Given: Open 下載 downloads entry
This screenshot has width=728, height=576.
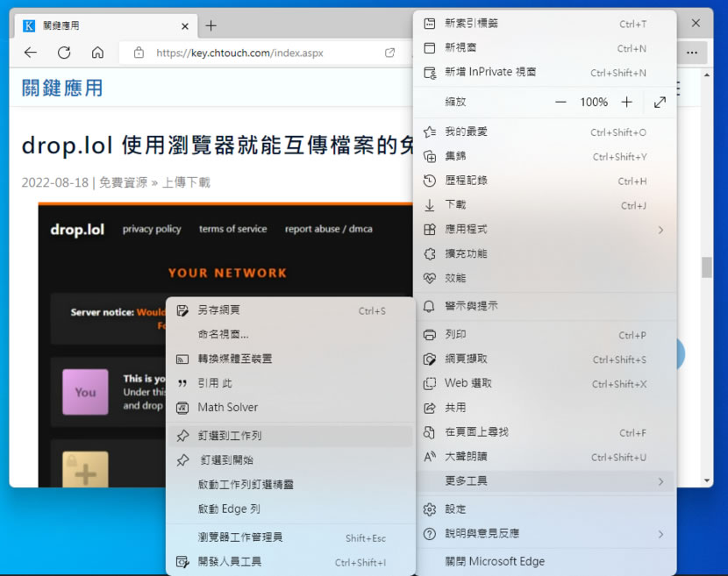Looking at the screenshot, I should pos(545,205).
